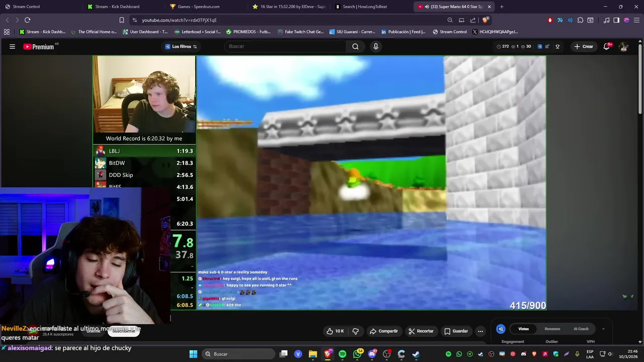644x362 pixels.
Task: Bookmark this page from the address bar
Action: click(x=121, y=20)
